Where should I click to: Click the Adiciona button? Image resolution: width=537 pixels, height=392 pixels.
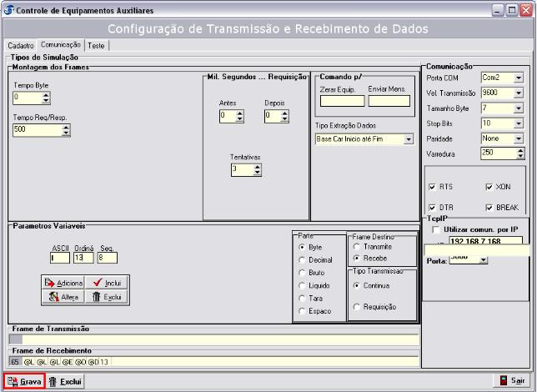[x=65, y=283]
